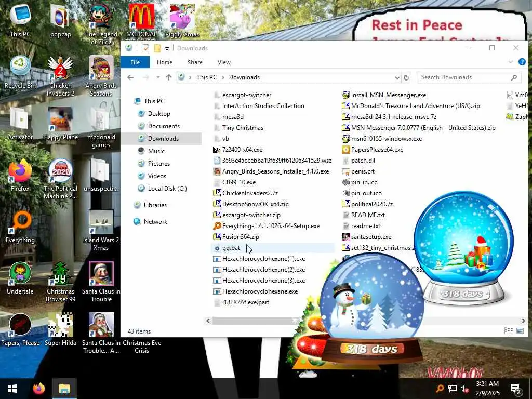
Task: Expand the address bar history dropdown
Action: [x=397, y=78]
